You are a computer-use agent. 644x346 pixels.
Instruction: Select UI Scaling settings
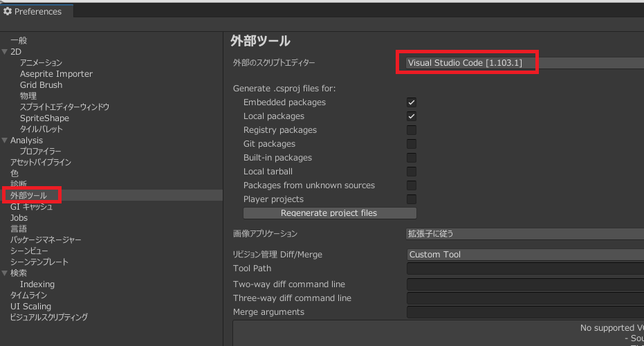tap(31, 307)
